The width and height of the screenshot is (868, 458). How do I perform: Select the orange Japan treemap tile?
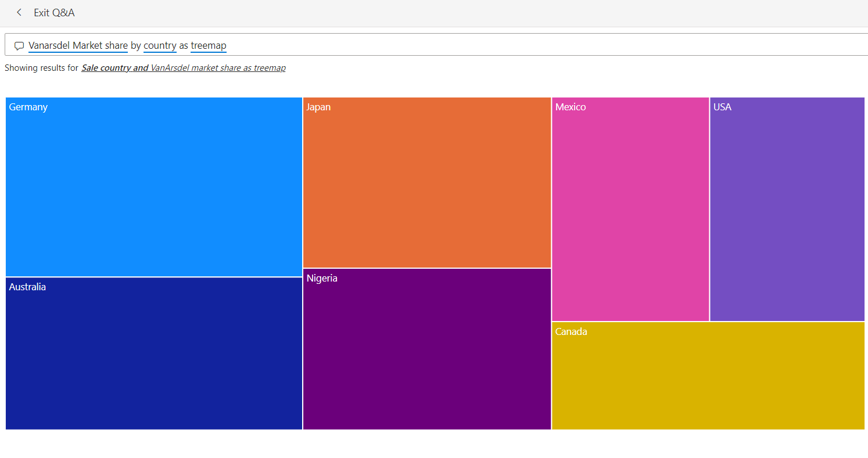[x=427, y=182]
